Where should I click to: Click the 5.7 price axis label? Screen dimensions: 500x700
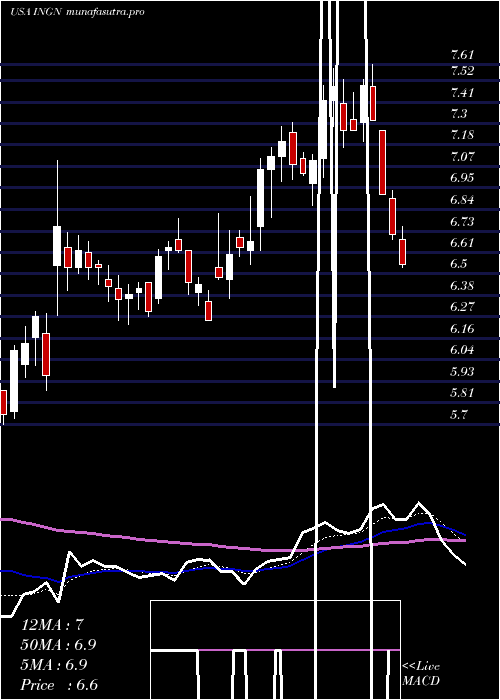[x=459, y=415]
